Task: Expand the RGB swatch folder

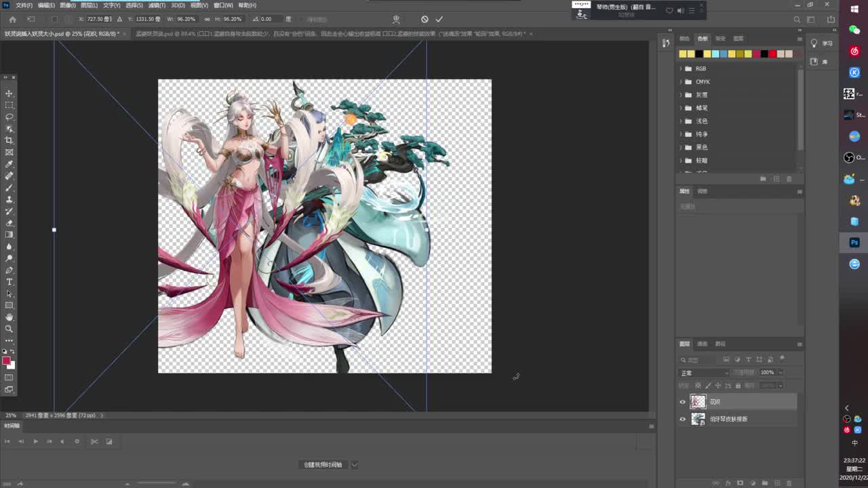Action: [681, 68]
